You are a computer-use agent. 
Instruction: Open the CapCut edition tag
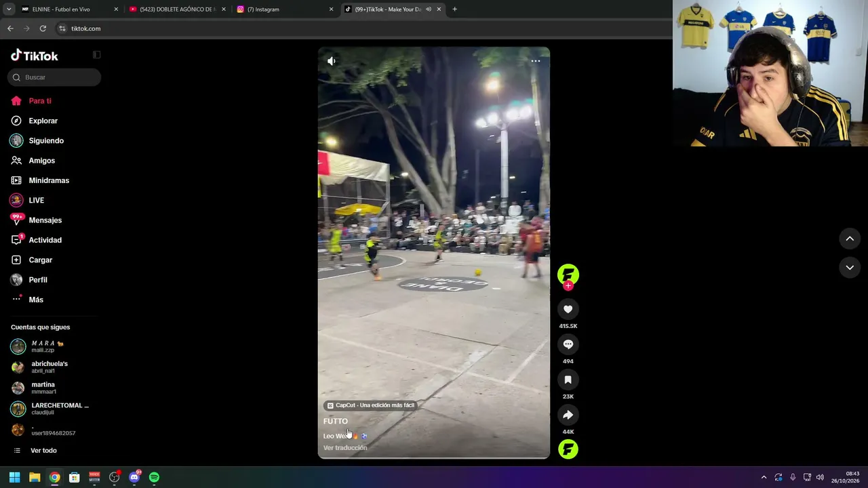coord(370,405)
